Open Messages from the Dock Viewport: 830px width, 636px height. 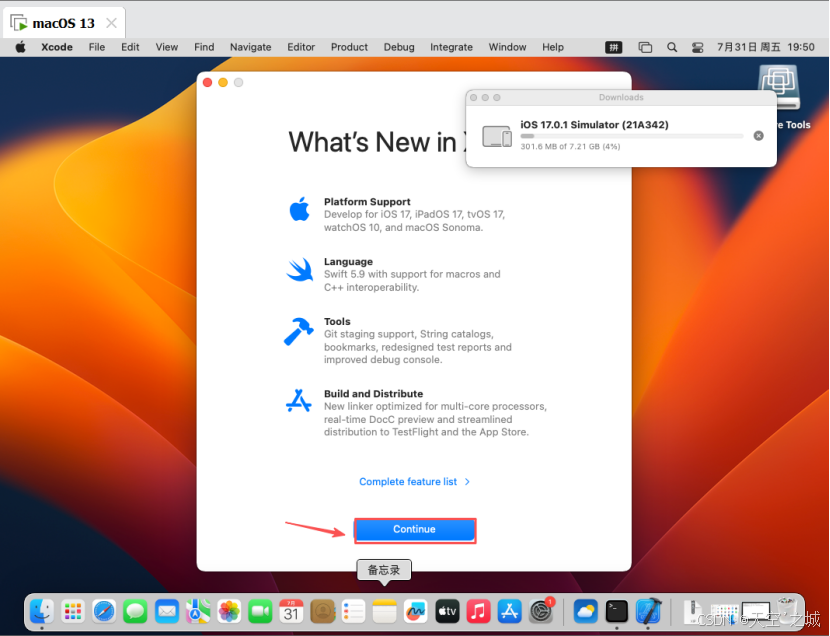coord(136,612)
